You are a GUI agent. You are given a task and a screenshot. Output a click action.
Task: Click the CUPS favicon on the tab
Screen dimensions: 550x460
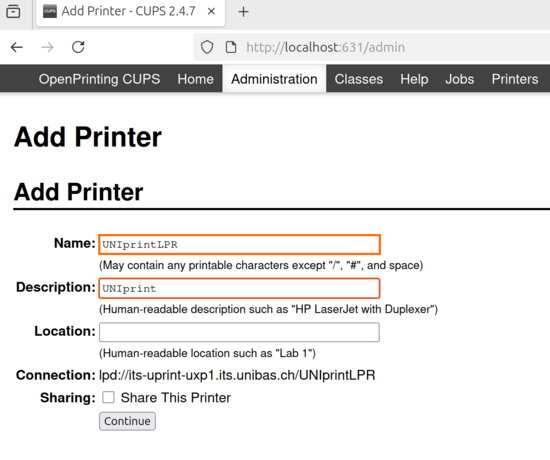point(50,11)
